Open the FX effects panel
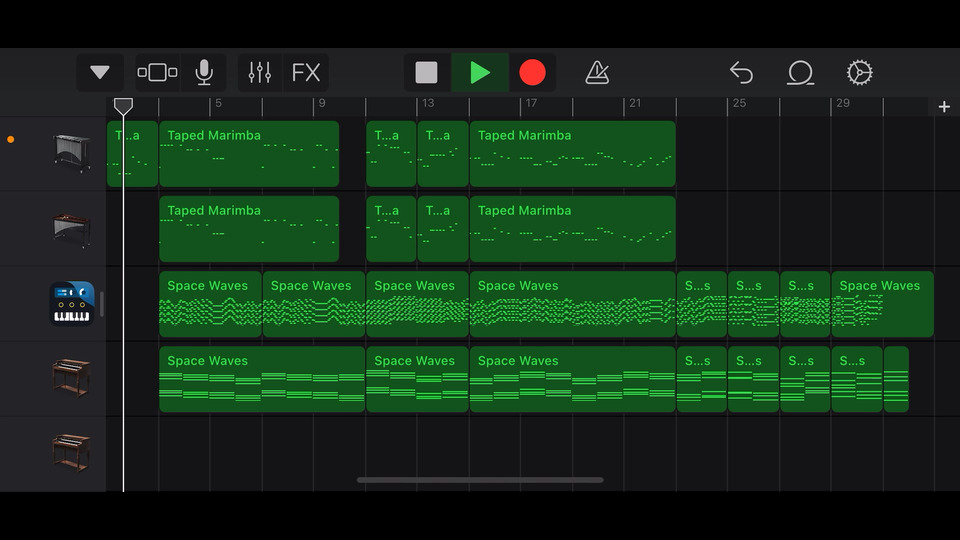This screenshot has width=960, height=540. point(306,72)
